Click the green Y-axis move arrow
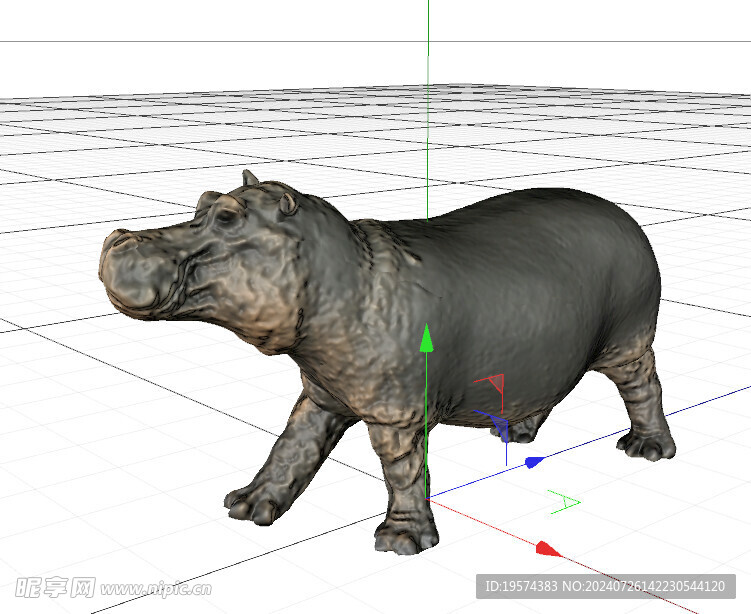 tap(426, 338)
